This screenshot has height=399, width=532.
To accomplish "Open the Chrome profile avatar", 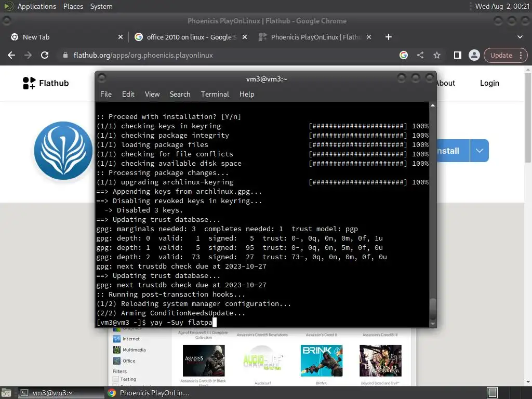I will tap(474, 55).
